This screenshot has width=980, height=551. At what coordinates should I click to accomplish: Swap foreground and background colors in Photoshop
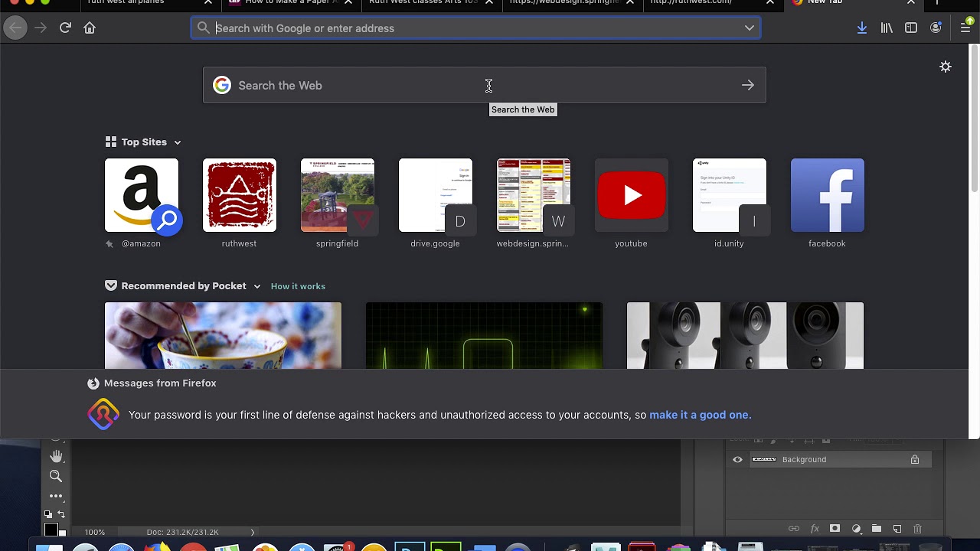coord(61,514)
